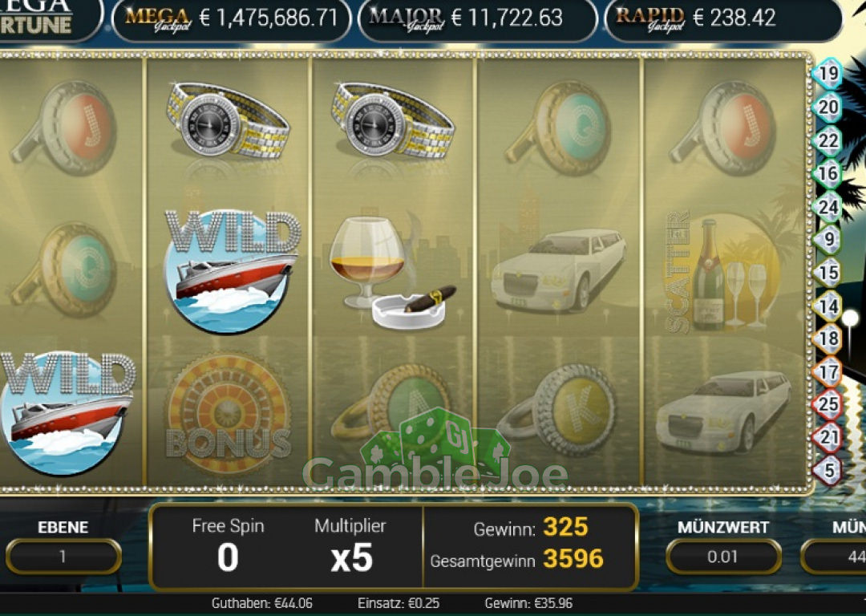Click the Mega Jackpot amount display

click(x=232, y=18)
